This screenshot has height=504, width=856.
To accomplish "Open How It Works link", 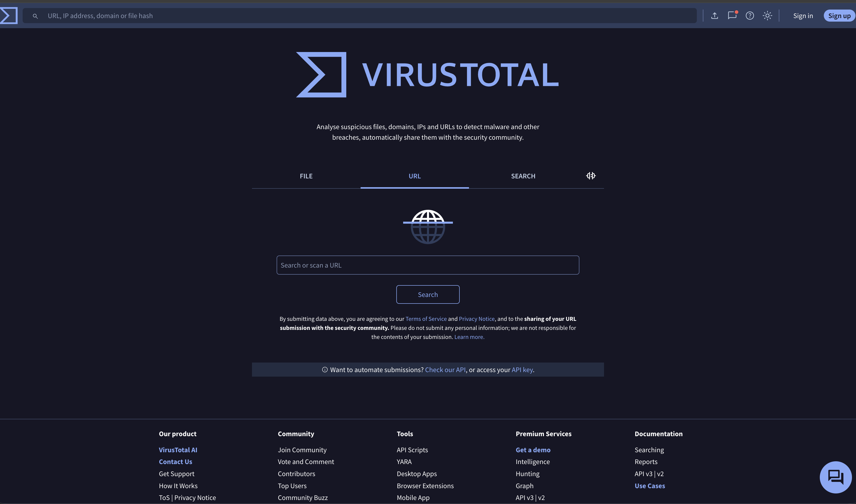I will [178, 486].
